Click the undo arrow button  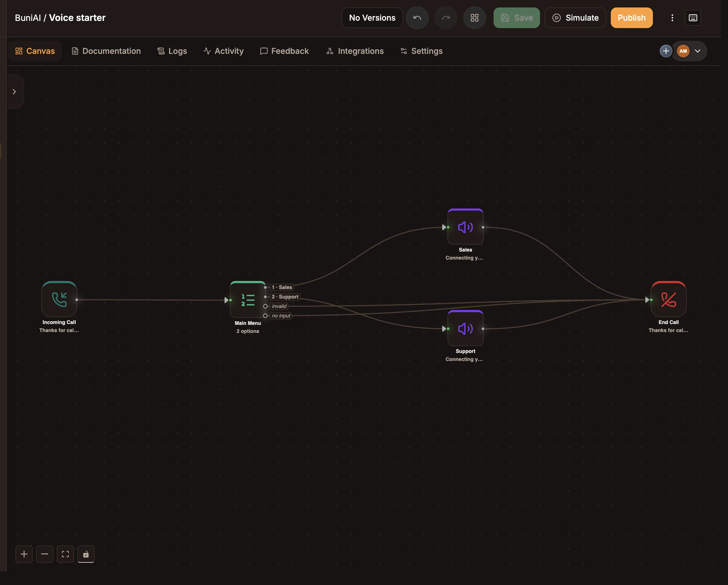[x=417, y=17]
